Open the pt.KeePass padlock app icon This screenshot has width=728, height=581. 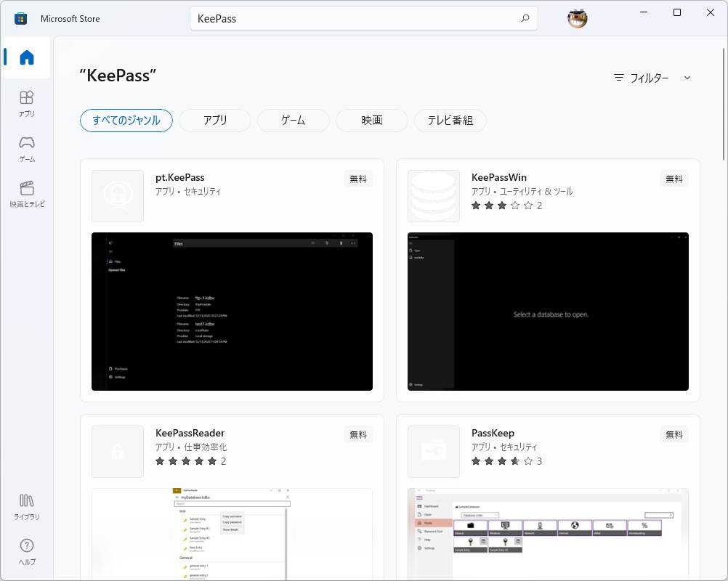[117, 195]
